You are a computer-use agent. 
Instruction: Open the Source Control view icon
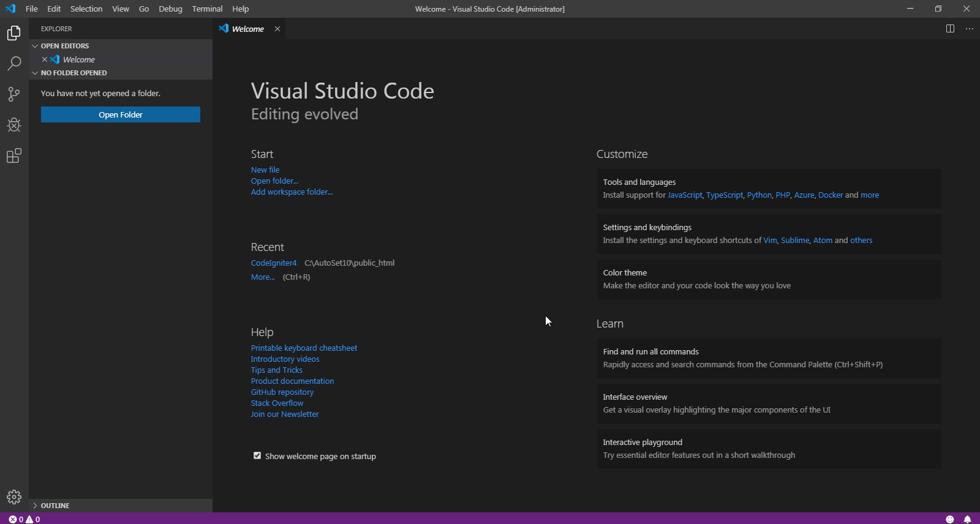14,94
